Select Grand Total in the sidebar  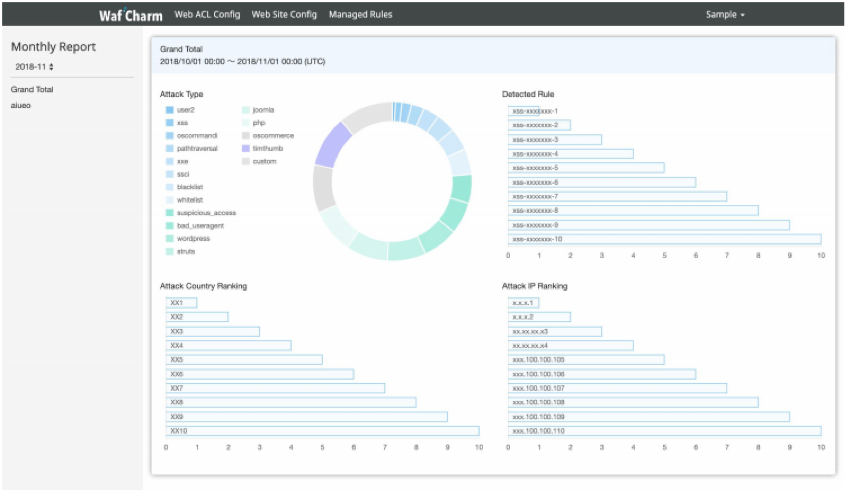[32, 89]
